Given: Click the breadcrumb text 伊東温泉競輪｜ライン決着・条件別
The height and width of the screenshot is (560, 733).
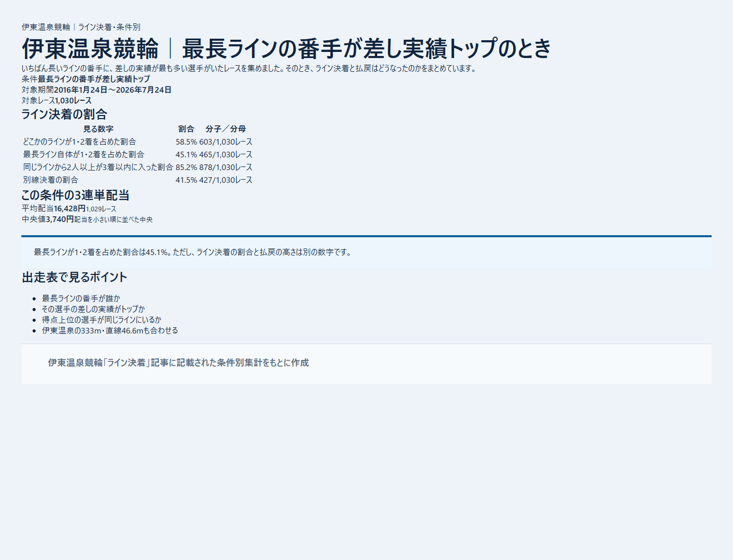Looking at the screenshot, I should [81, 27].
